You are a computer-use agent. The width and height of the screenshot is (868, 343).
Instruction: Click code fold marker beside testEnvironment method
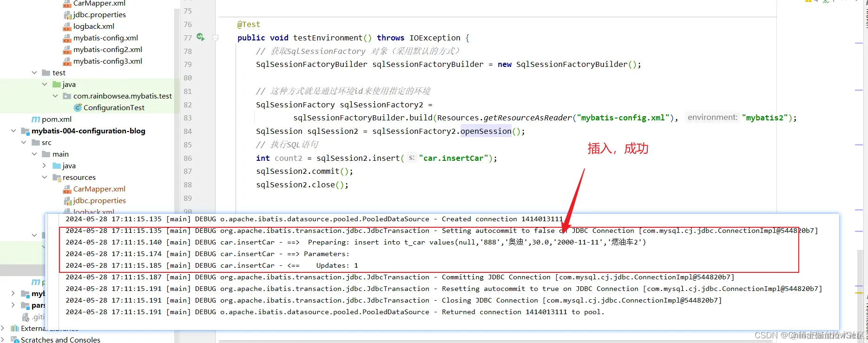(215, 38)
